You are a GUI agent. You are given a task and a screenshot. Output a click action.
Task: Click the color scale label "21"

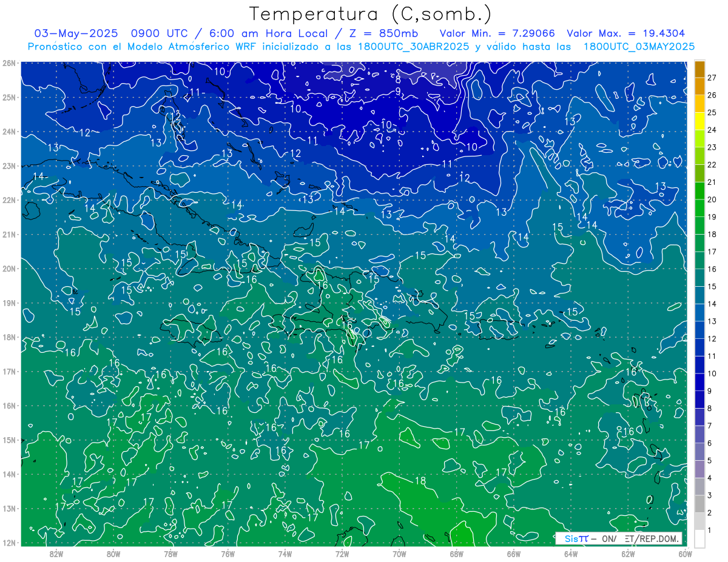pos(712,182)
